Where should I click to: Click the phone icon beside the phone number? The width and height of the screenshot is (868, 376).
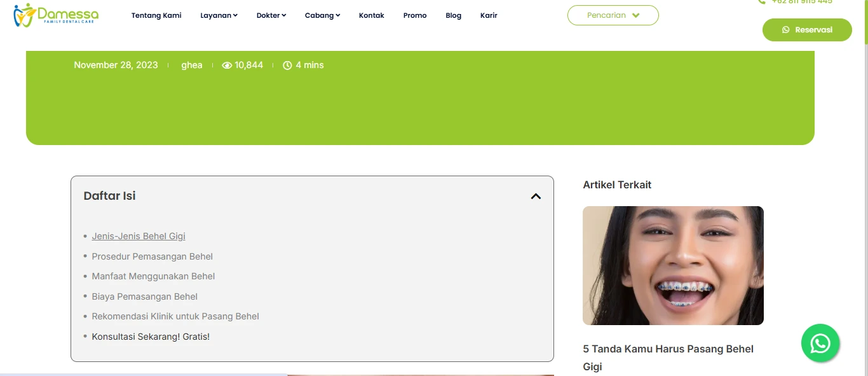point(762,2)
